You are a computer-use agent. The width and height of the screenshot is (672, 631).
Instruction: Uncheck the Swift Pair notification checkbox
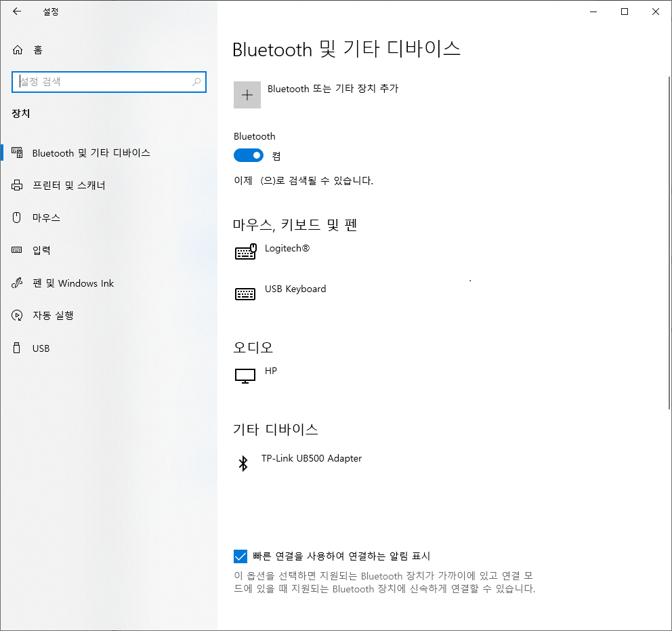coord(240,556)
